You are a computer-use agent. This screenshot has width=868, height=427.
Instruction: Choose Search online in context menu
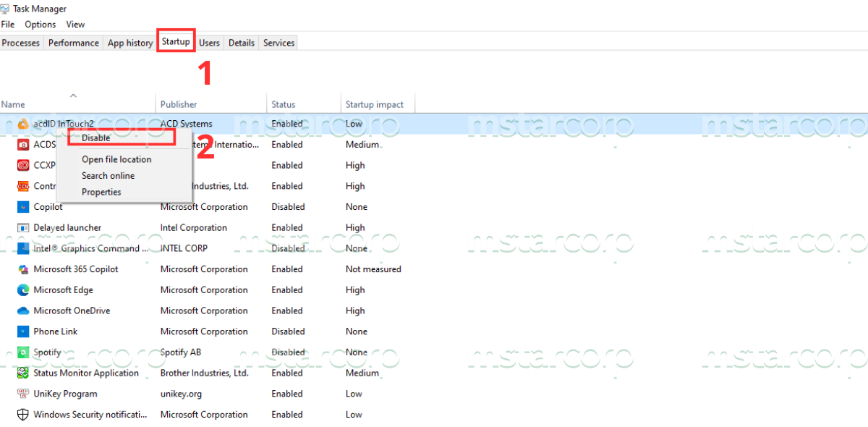click(x=108, y=176)
